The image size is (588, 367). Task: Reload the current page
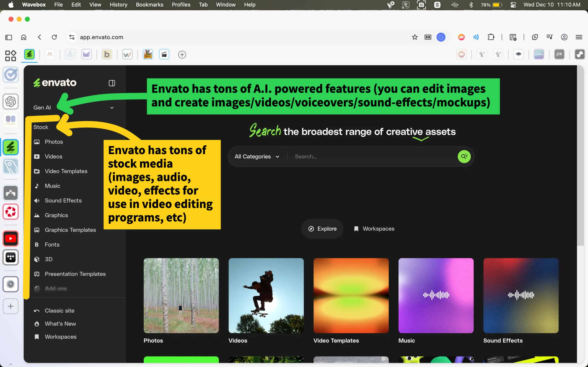pos(54,37)
